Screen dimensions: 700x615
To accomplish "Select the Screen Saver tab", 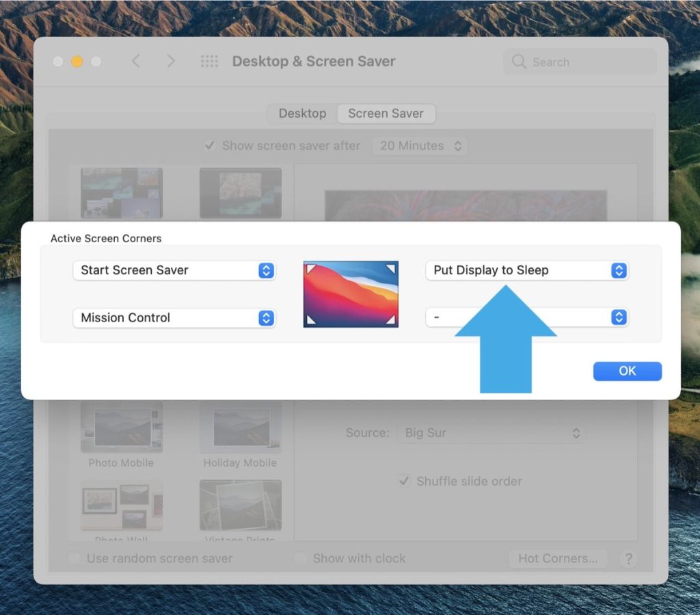I will (386, 114).
